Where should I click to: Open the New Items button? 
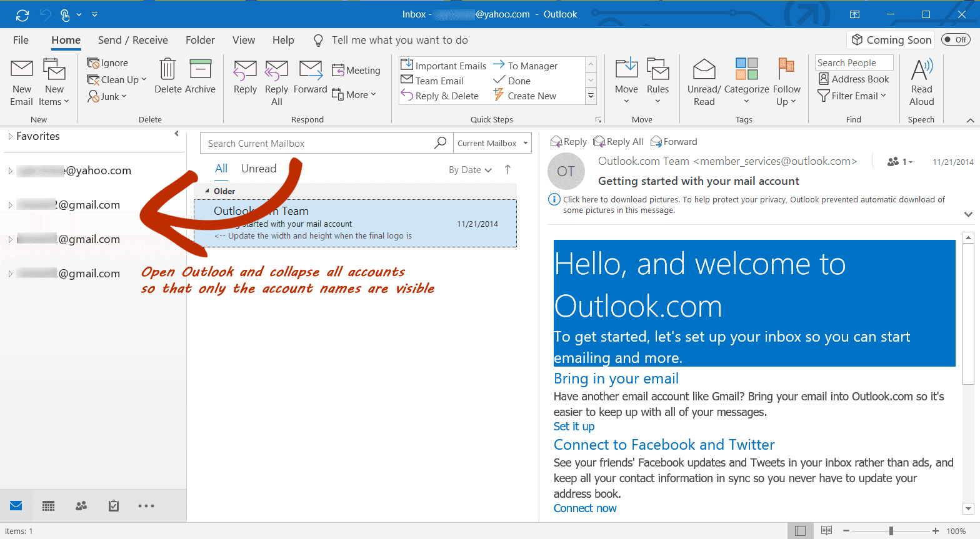pyautogui.click(x=54, y=82)
